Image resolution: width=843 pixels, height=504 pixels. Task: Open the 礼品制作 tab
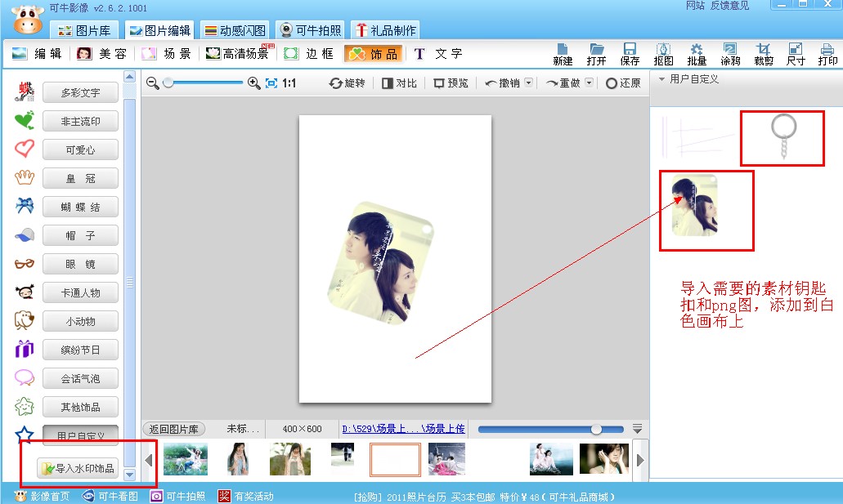(x=386, y=30)
